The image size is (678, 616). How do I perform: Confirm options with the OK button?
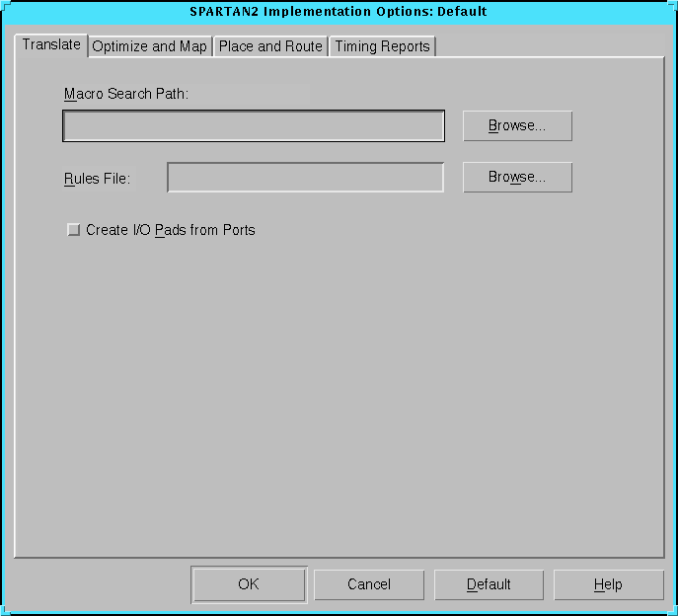(x=249, y=584)
